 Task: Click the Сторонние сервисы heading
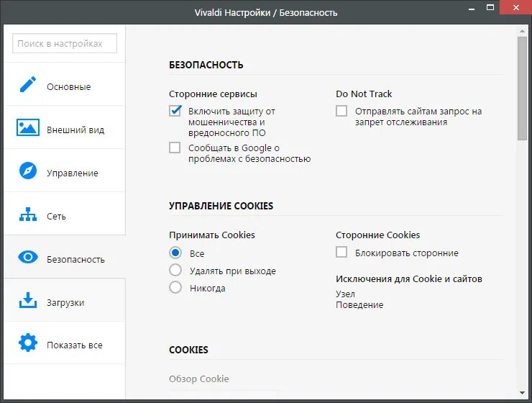click(213, 94)
